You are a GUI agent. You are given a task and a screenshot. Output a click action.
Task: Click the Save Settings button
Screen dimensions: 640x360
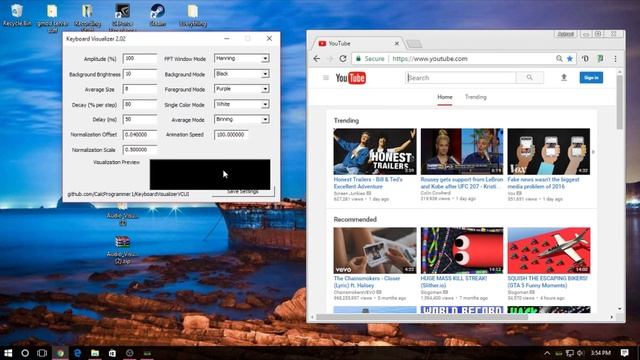coord(243,192)
